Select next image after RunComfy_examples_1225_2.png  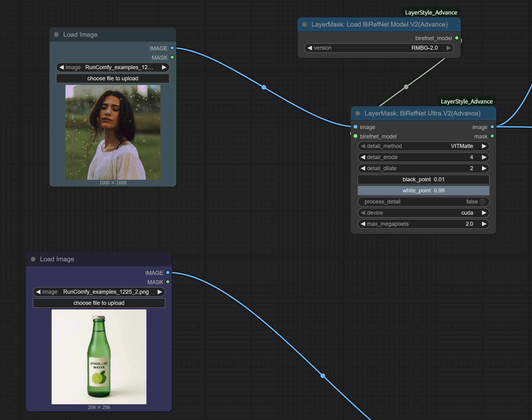(160, 292)
